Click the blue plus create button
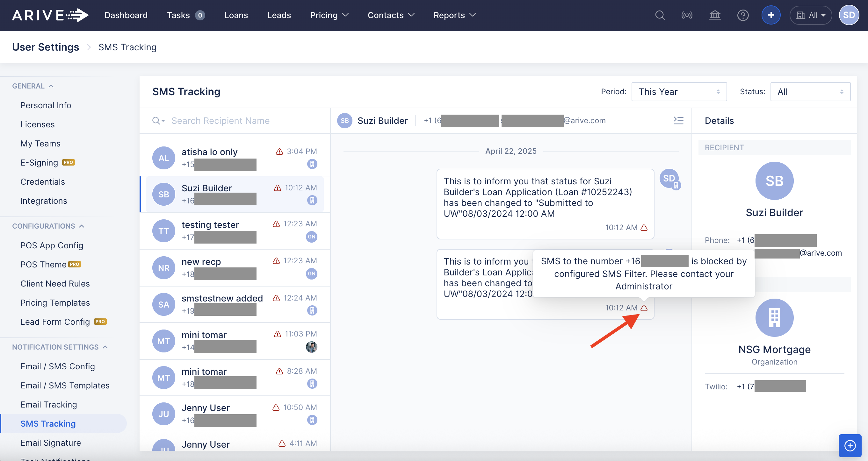This screenshot has height=461, width=868. click(x=770, y=15)
